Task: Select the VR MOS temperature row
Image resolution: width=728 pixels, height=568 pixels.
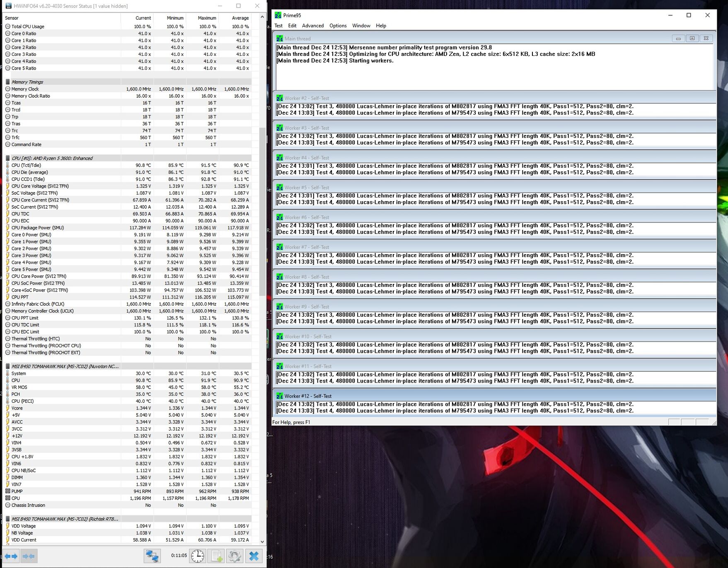Action: pyautogui.click(x=128, y=387)
